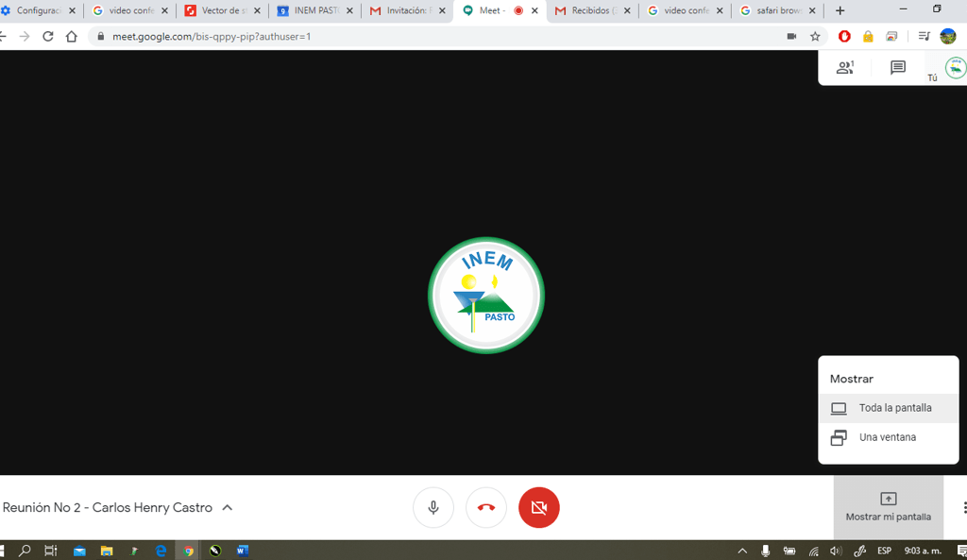Viewport: 967px width, 560px height.
Task: Click the Mostrar mi pantalla button
Action: (888, 507)
